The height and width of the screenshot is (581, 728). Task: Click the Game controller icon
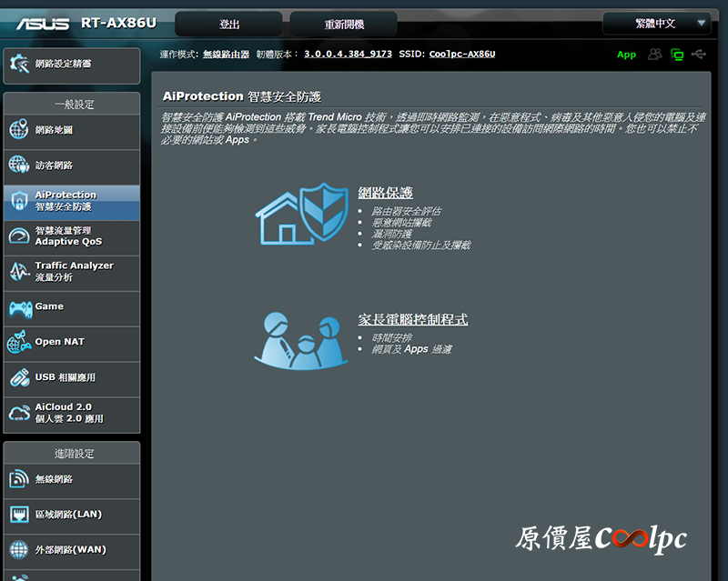point(21,308)
